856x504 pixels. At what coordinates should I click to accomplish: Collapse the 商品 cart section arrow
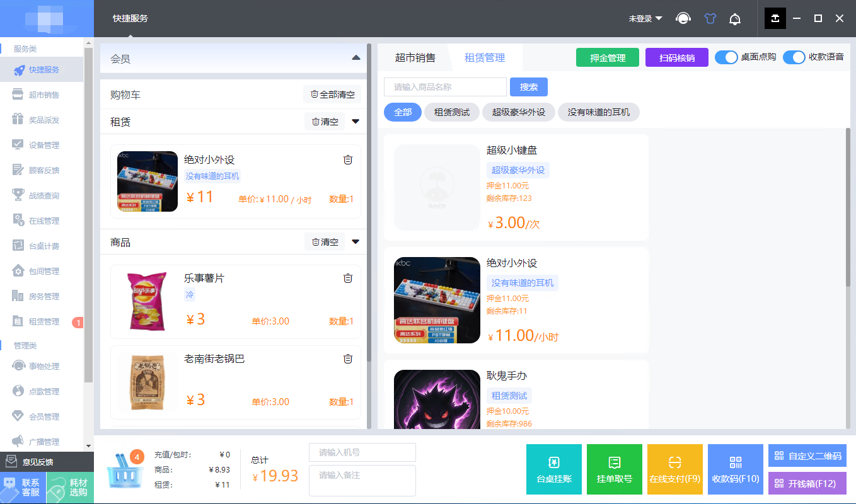[x=356, y=242]
